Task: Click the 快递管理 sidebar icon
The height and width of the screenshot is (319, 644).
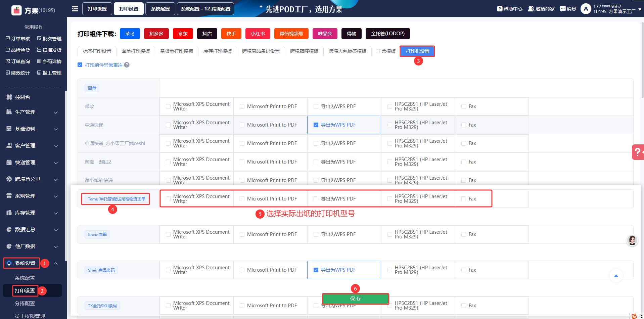Action: 9,162
